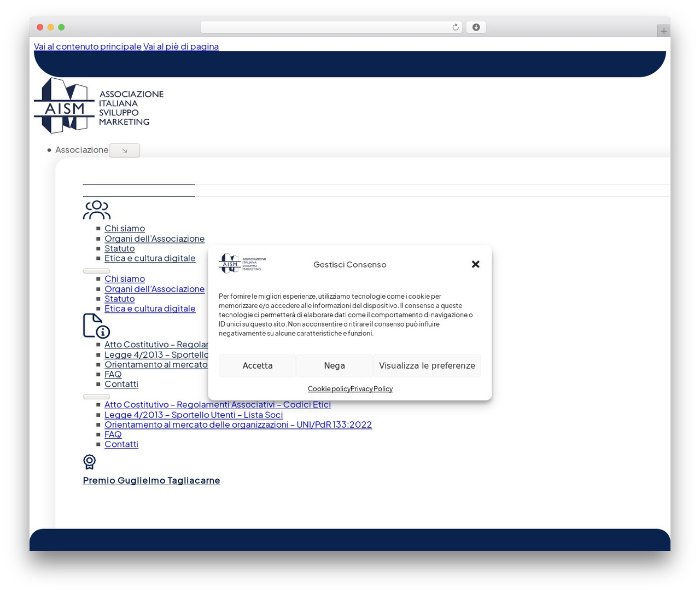Decline cookies with the Nega button
The width and height of the screenshot is (700, 593).
pyautogui.click(x=335, y=365)
